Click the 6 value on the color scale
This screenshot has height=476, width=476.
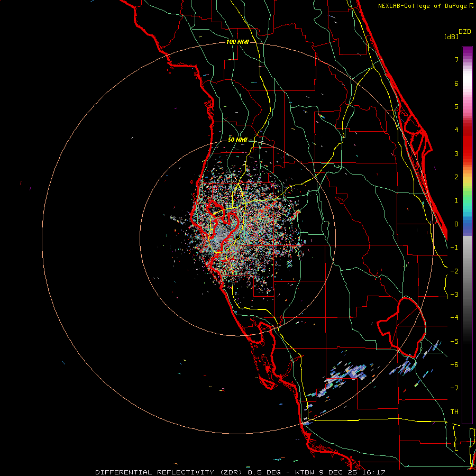(456, 83)
